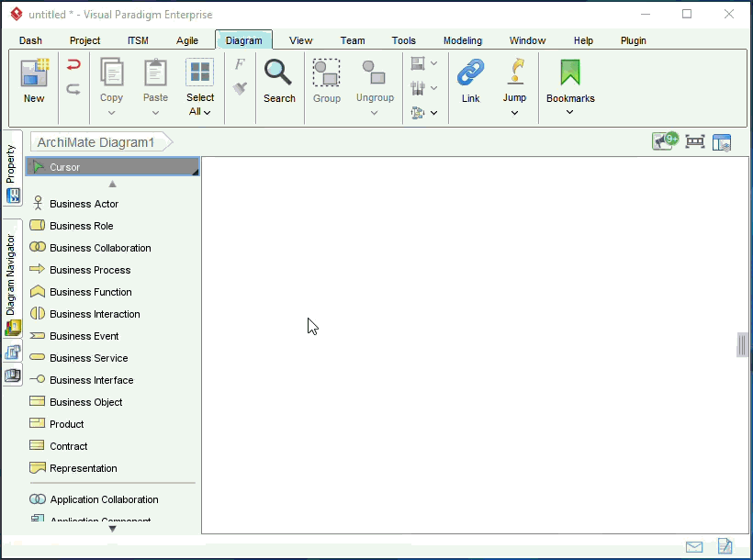The width and height of the screenshot is (753, 560).
Task: Click the layout icon in the toolbar
Action: click(x=418, y=113)
